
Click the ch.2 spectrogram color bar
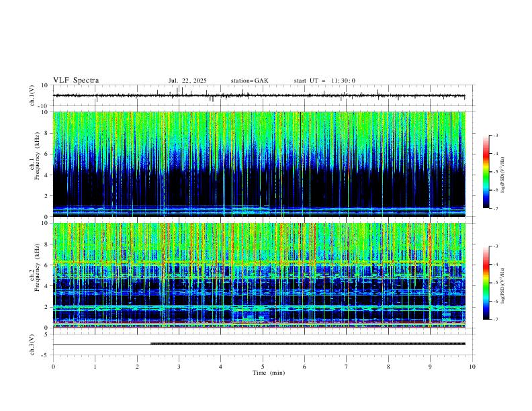tap(486, 283)
